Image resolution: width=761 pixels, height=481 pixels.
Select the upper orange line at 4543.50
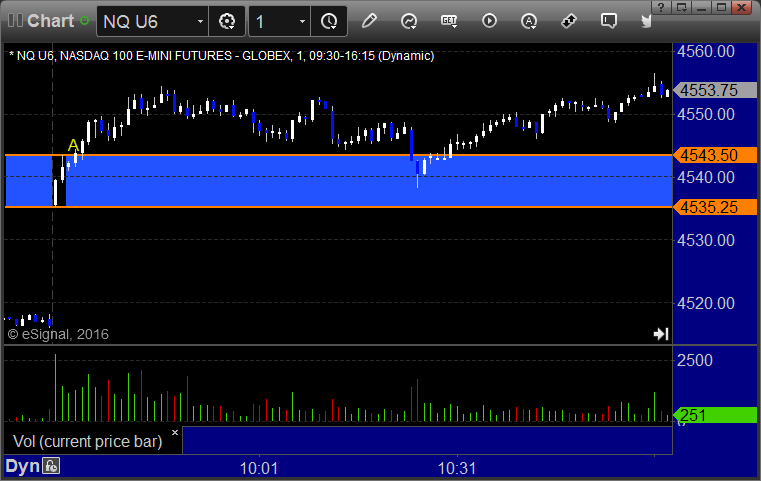pos(338,155)
